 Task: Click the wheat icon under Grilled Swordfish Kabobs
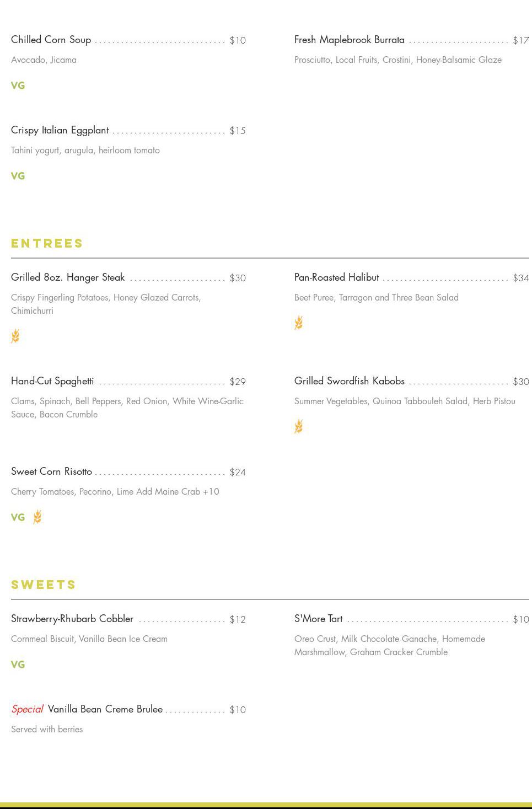tap(299, 426)
